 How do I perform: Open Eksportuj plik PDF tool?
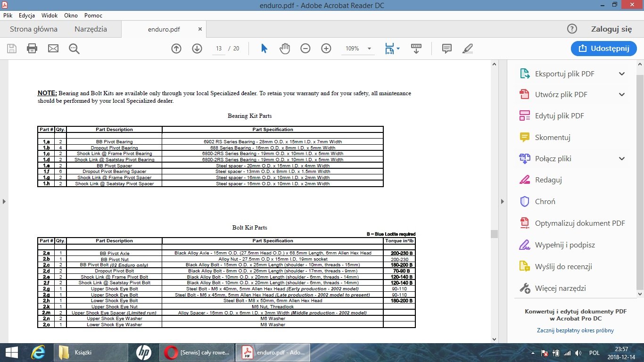click(565, 74)
